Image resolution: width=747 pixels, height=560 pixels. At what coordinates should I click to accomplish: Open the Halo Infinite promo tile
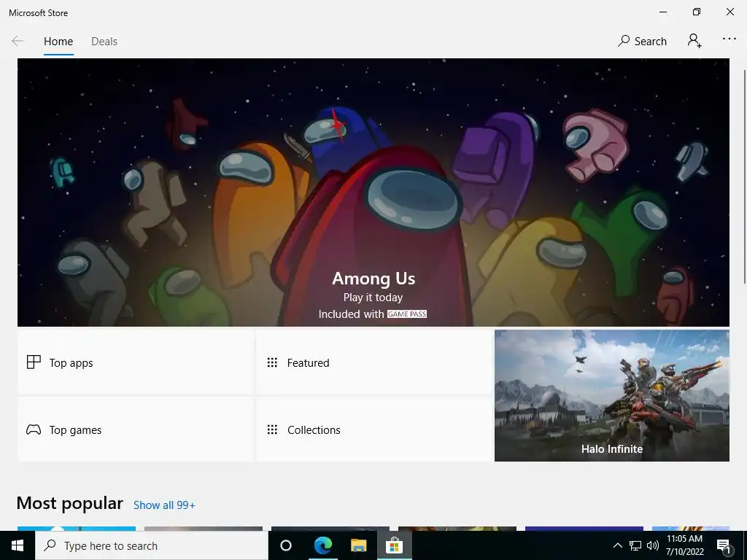[612, 396]
